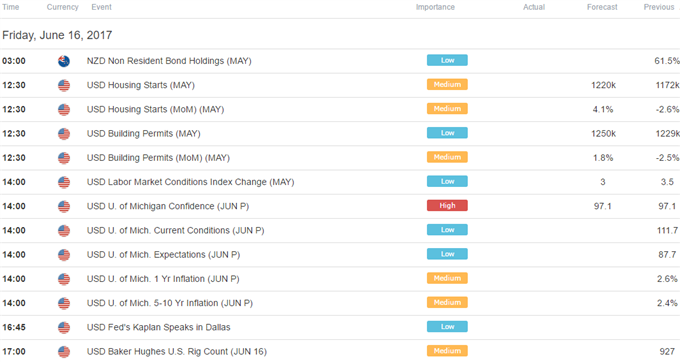Click the 87.7 previous value for Mich. Expectations
The height and width of the screenshot is (362, 680).
tap(667, 255)
